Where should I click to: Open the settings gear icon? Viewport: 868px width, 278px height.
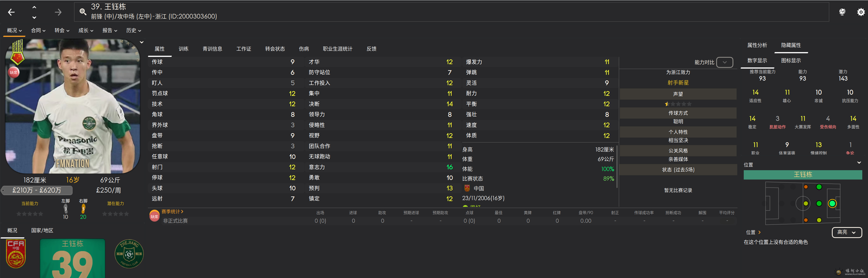(x=860, y=12)
